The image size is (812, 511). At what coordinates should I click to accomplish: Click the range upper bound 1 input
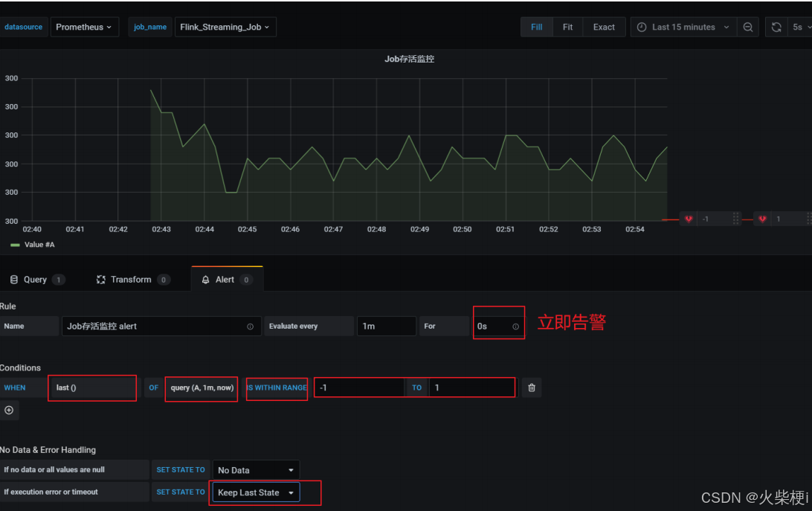pyautogui.click(x=472, y=388)
